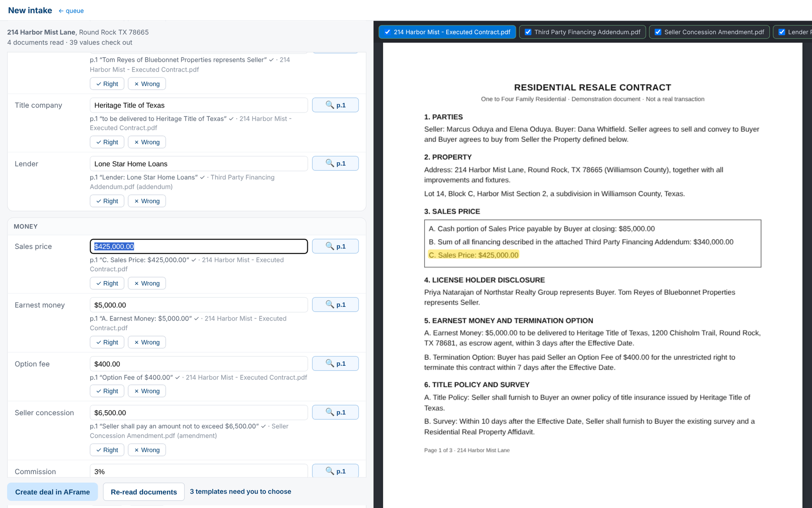The height and width of the screenshot is (508, 812).
Task: Mark Option fee value as Right
Action: (107, 391)
